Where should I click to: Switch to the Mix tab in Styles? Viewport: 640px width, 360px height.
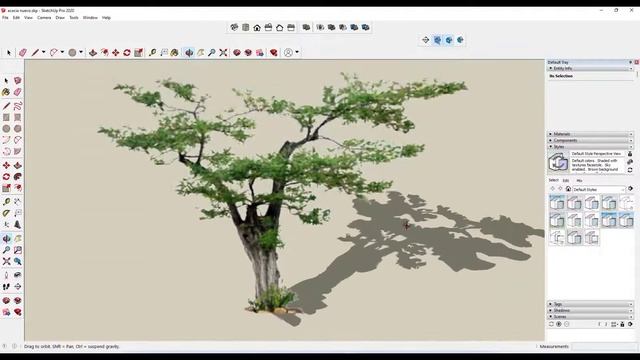pos(580,180)
